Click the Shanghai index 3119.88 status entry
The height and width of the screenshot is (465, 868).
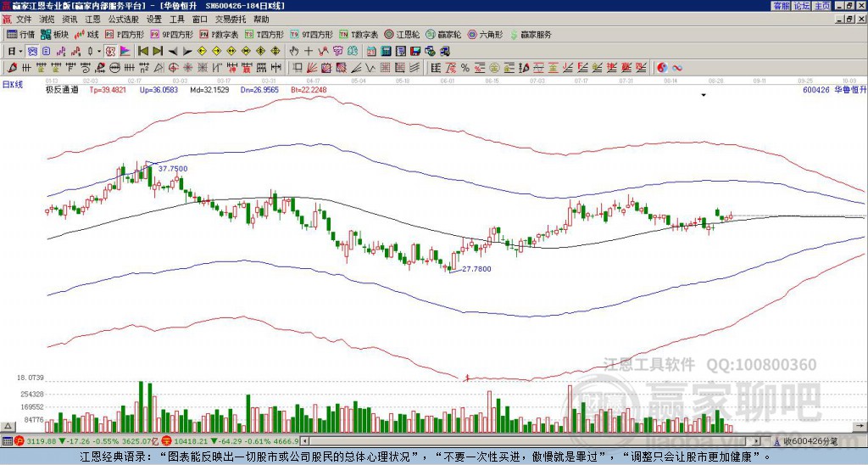click(x=85, y=441)
